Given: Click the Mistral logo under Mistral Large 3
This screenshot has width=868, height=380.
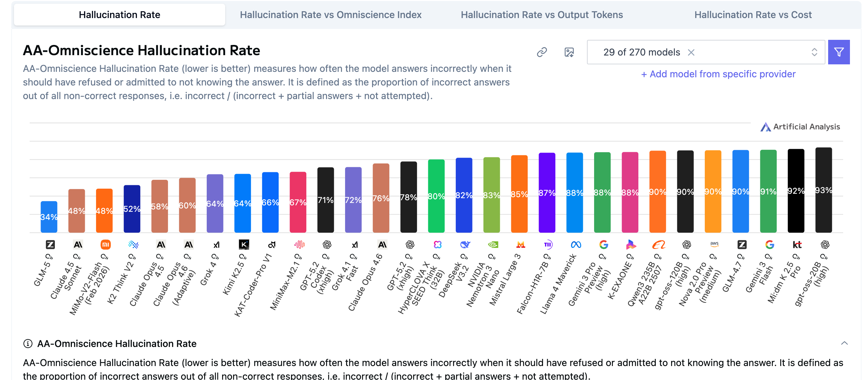Looking at the screenshot, I should 521,244.
